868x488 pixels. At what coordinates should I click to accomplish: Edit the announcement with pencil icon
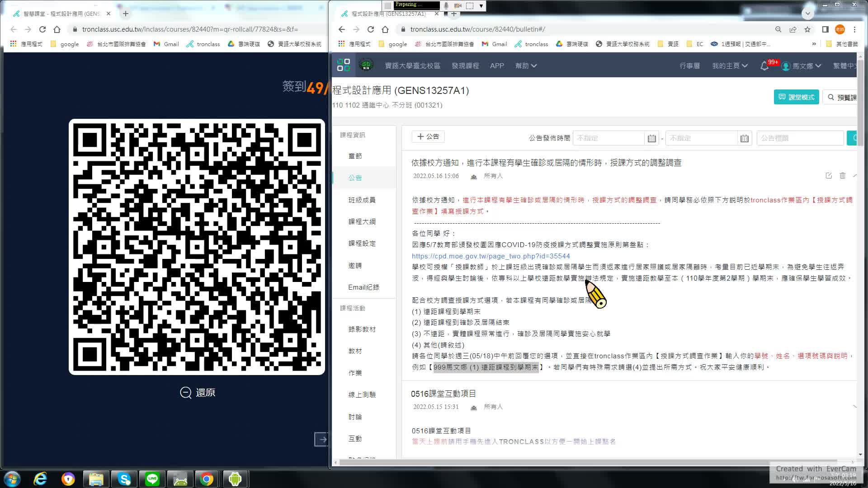pos(829,176)
